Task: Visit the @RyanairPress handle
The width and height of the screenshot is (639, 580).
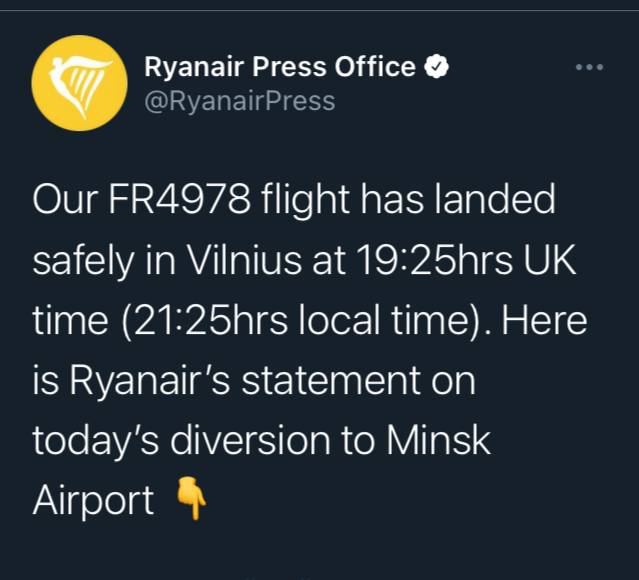Action: point(240,101)
